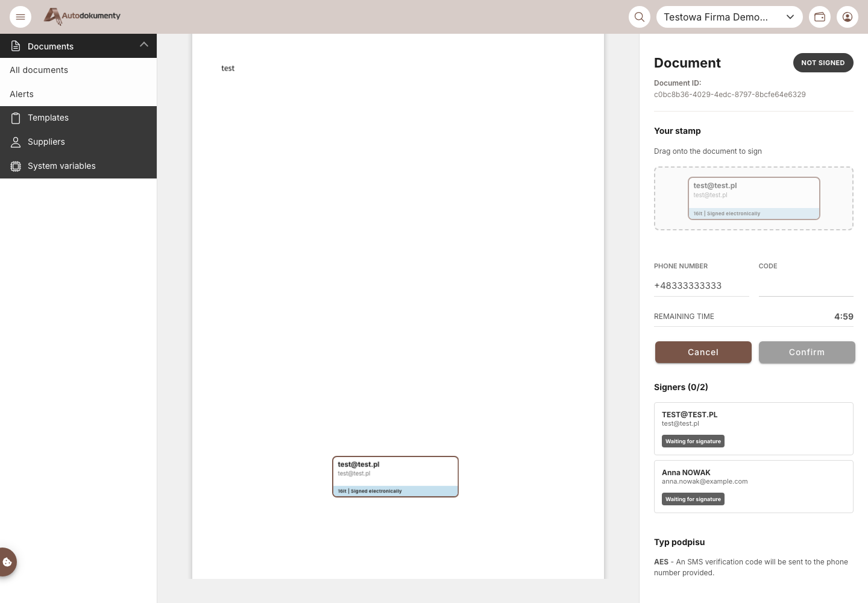Click the Confirm button
The image size is (868, 603).
click(x=807, y=352)
